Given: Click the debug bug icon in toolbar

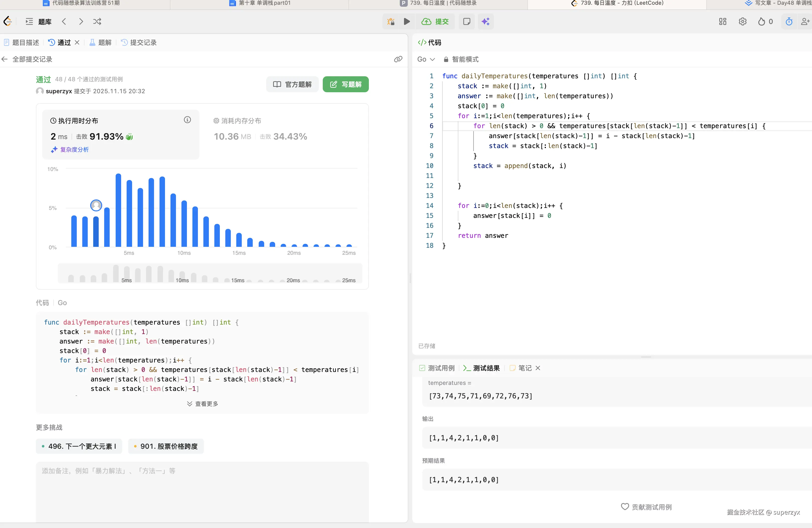Looking at the screenshot, I should tap(391, 21).
